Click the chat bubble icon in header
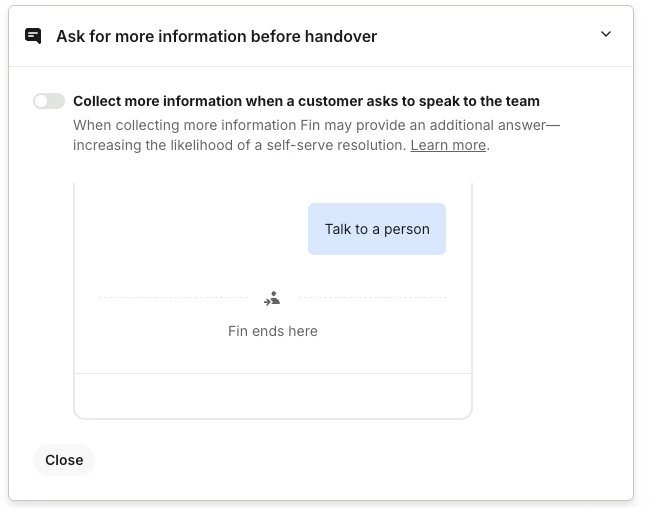This screenshot has width=652, height=508. [x=33, y=36]
